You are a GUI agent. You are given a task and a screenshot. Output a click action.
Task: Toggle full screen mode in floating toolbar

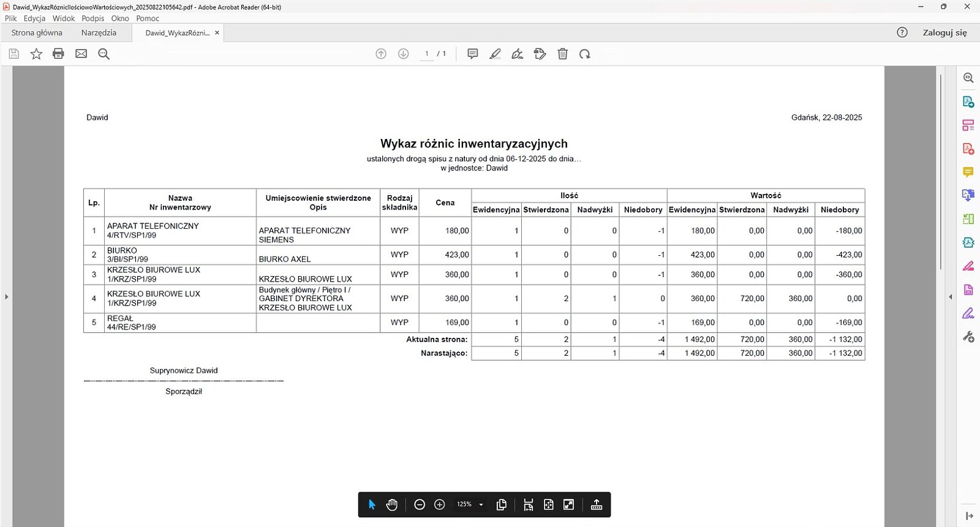[x=568, y=504]
